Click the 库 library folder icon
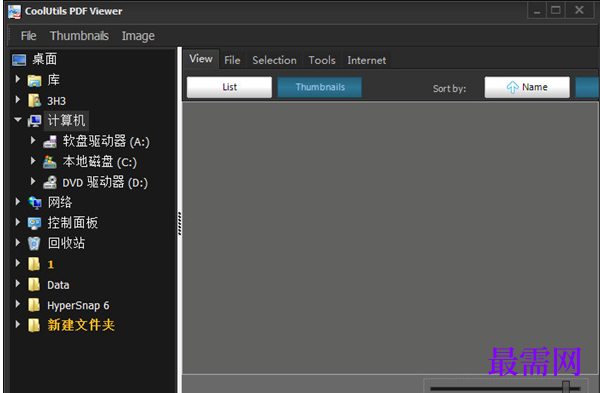Screen dimensions: 600x393 point(34,80)
